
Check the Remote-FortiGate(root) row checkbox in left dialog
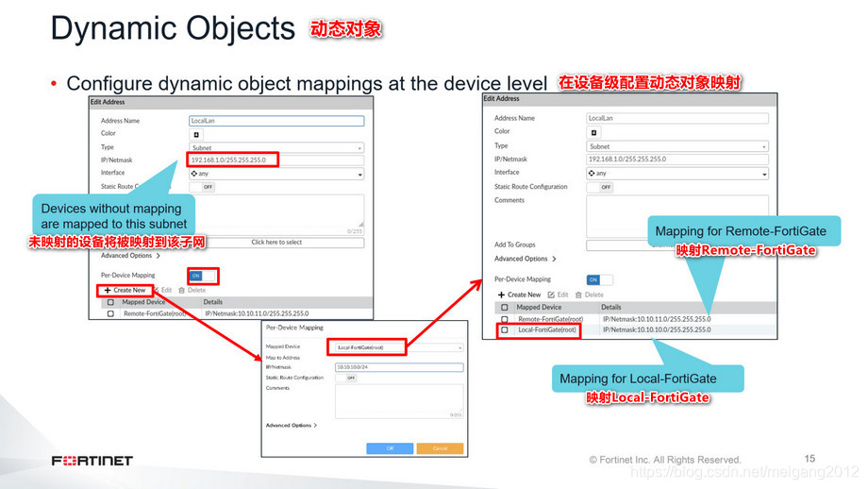[110, 313]
